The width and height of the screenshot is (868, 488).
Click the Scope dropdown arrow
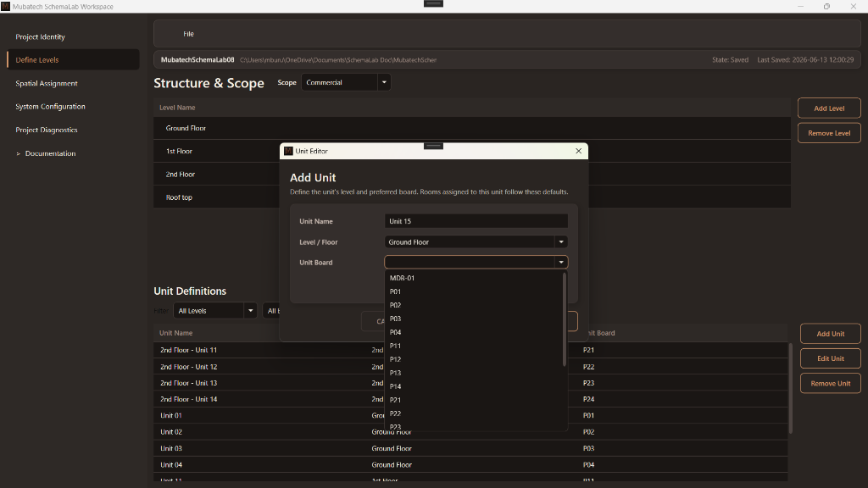pos(384,82)
